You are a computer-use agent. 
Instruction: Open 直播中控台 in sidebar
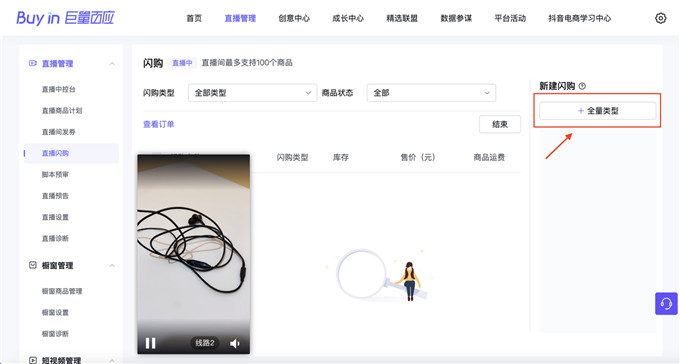tap(59, 89)
